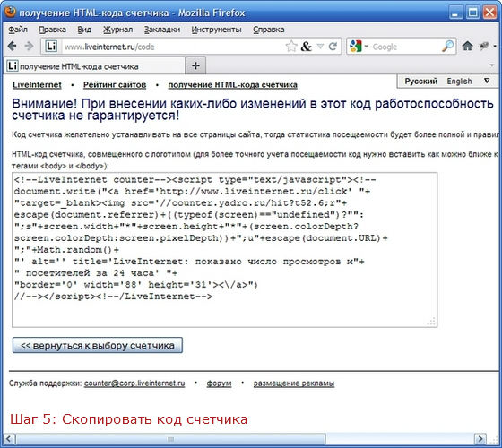Click the Внимание! warning heading text
This screenshot has height=448, width=502.
click(253, 109)
